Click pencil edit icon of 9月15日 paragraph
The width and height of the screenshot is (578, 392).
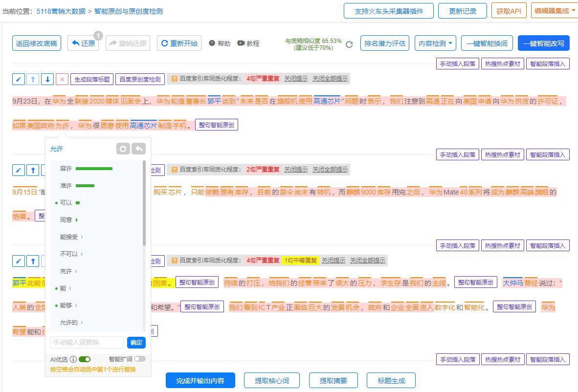[19, 170]
